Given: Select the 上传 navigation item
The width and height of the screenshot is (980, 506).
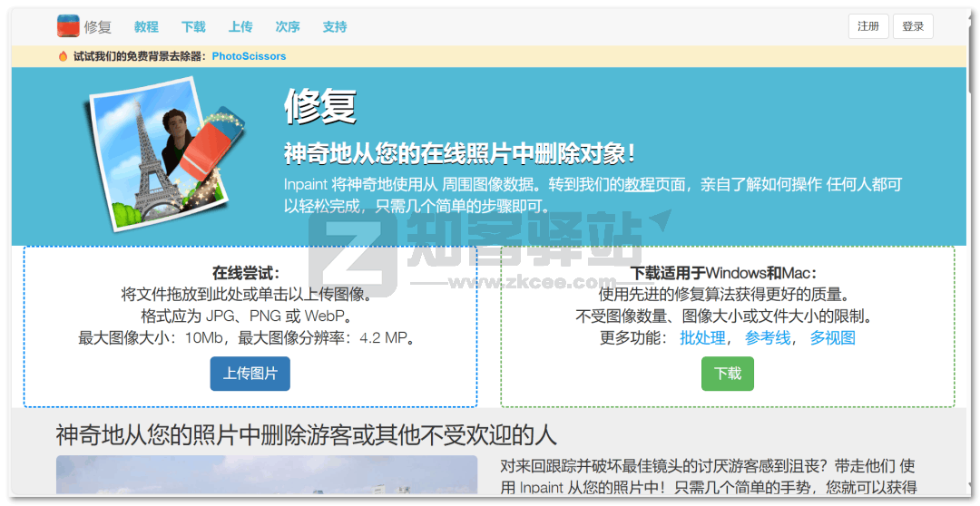Looking at the screenshot, I should pos(240,26).
